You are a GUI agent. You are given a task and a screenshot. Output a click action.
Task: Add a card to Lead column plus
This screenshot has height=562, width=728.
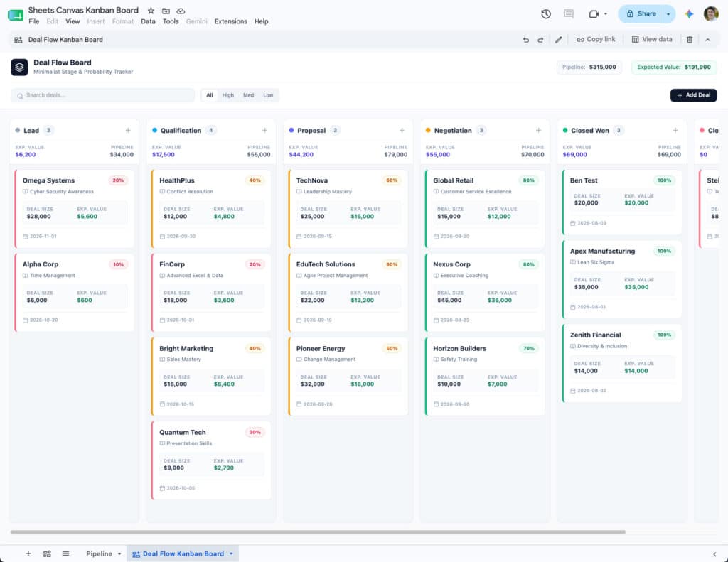128,131
